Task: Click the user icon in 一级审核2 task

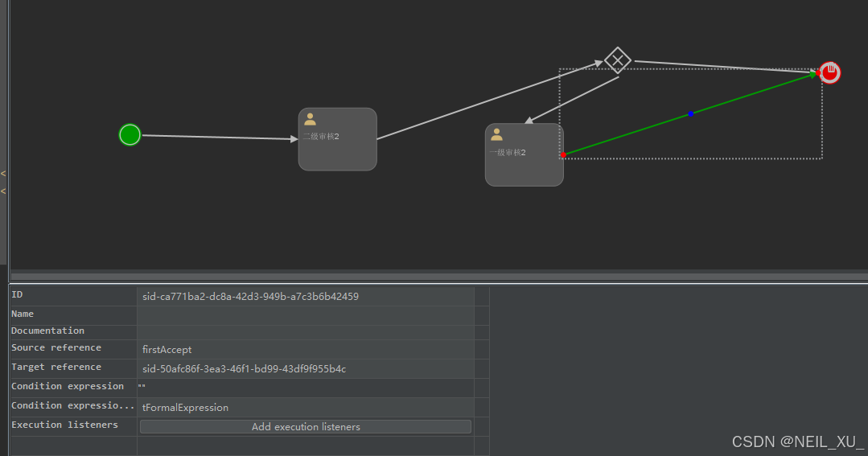Action: tap(496, 134)
